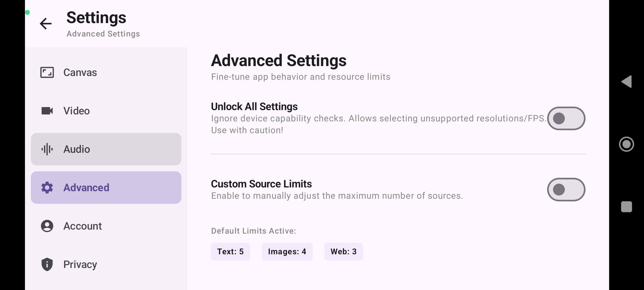Open the Audio settings tab
The width and height of the screenshot is (644, 290).
pyautogui.click(x=106, y=149)
